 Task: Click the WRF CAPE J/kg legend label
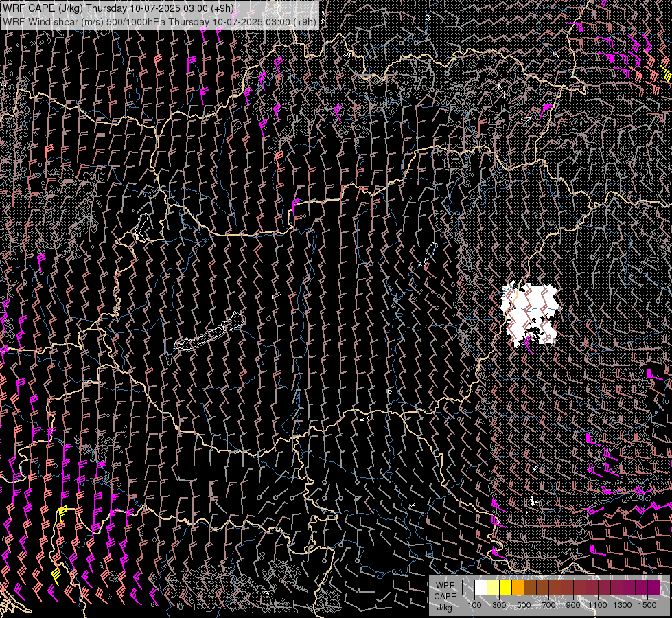pyautogui.click(x=445, y=597)
